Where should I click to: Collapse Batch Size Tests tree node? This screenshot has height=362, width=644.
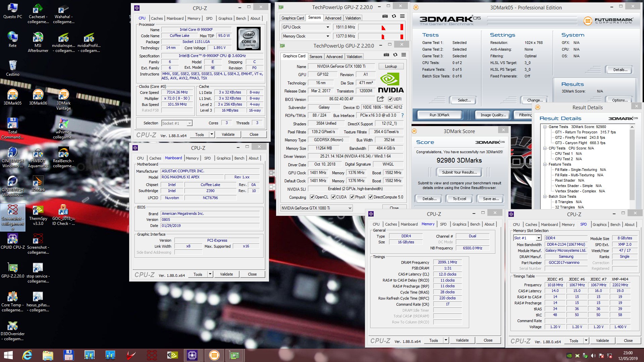pyautogui.click(x=545, y=196)
